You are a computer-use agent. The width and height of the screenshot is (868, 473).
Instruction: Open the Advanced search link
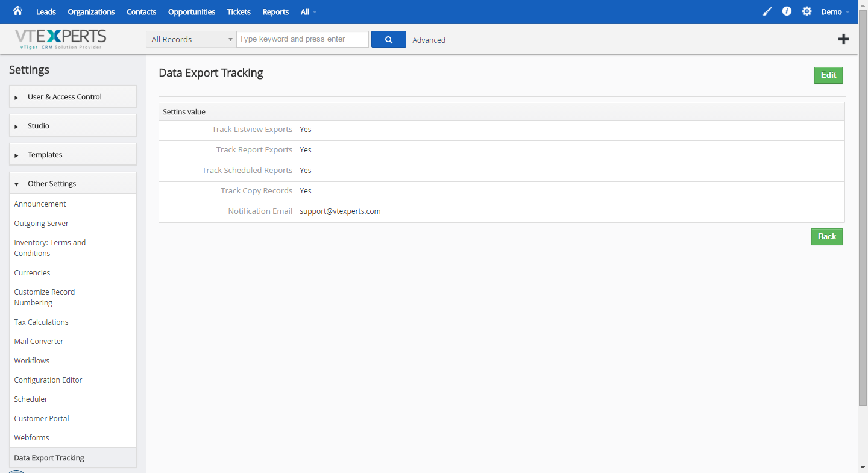pyautogui.click(x=429, y=40)
